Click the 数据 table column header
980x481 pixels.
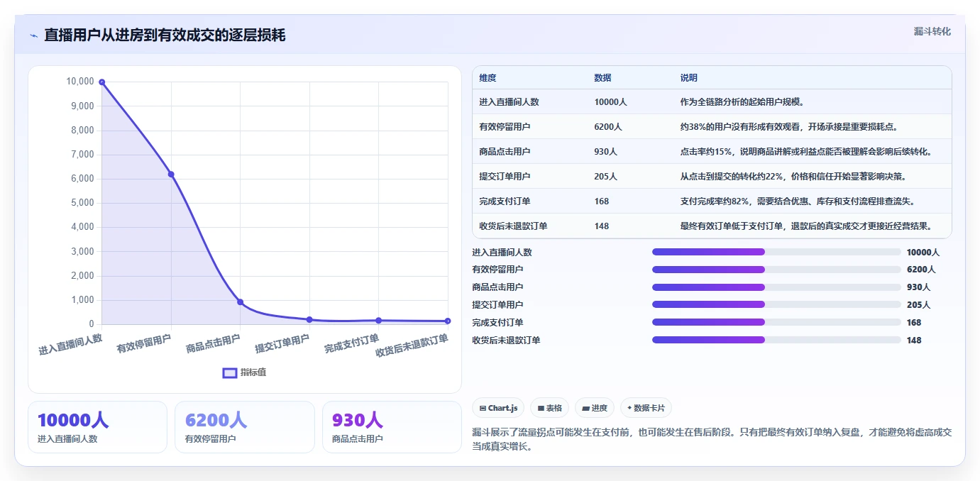602,78
